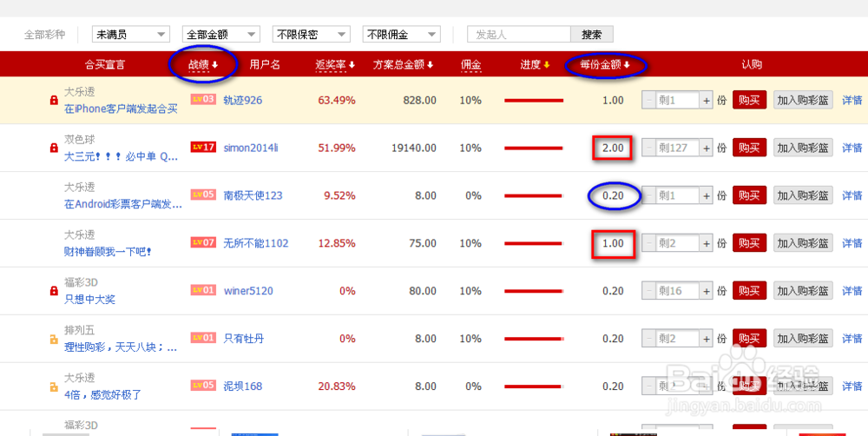Click 购买 for 南极天使123 plan

749,195
